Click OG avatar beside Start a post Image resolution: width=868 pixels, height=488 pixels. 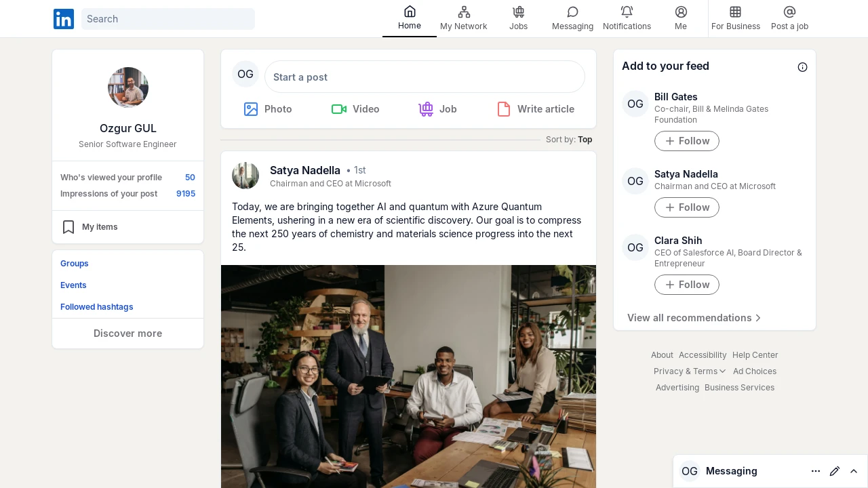tap(245, 75)
